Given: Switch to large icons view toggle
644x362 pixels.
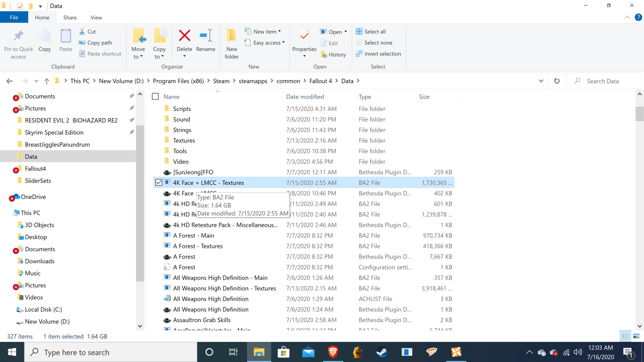Looking at the screenshot, I should (636, 336).
